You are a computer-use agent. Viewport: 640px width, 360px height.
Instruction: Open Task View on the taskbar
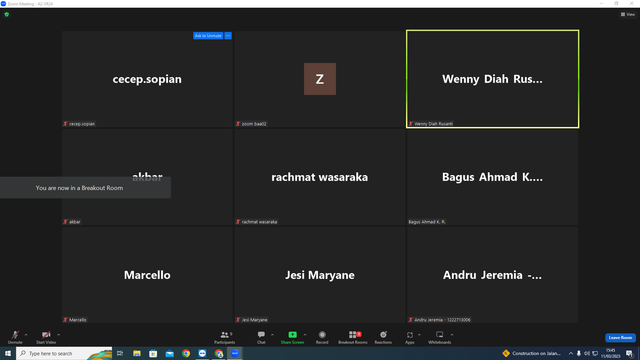click(120, 353)
